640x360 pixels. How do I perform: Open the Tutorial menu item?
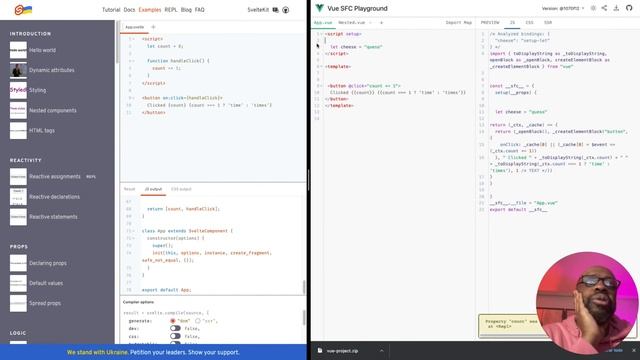[x=111, y=10]
